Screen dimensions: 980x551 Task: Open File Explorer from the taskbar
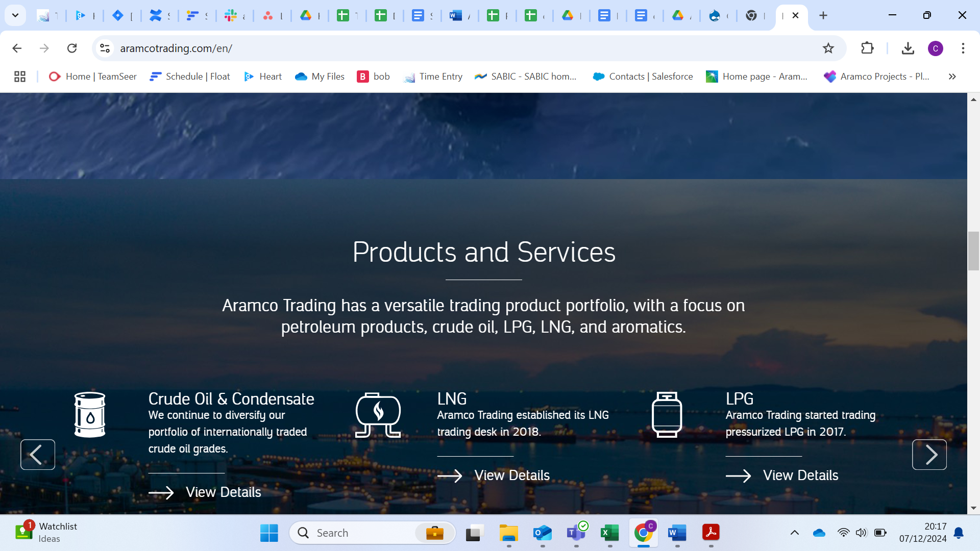click(508, 533)
